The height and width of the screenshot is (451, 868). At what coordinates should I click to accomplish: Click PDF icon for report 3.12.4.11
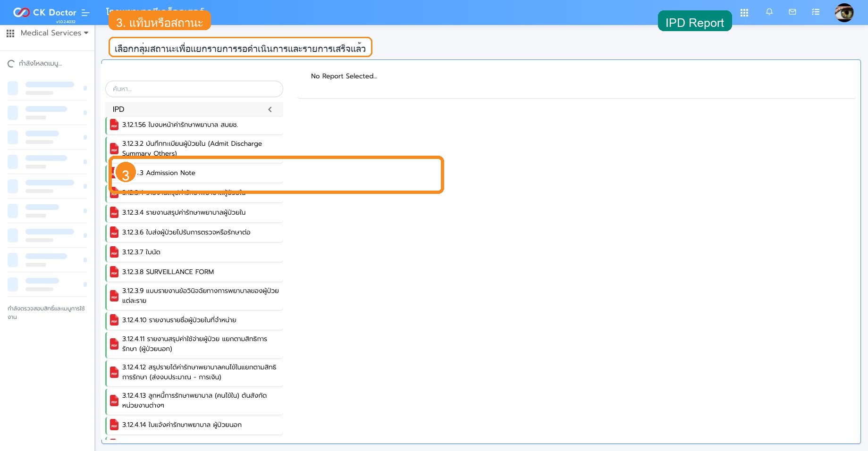(114, 344)
